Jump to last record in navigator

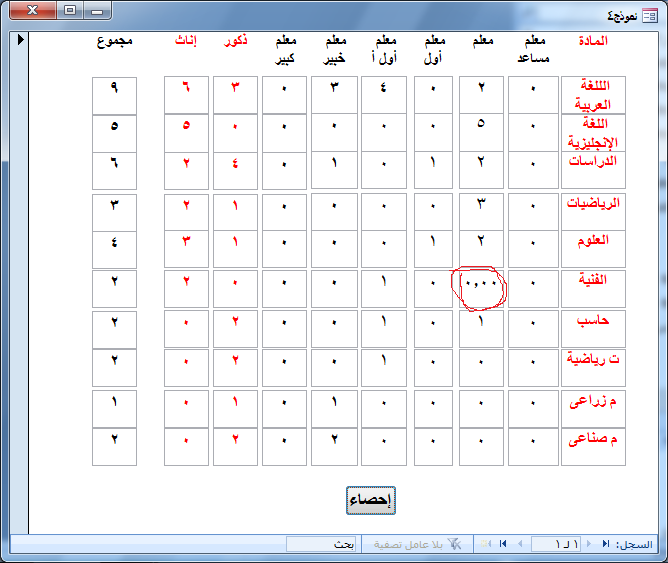point(503,544)
